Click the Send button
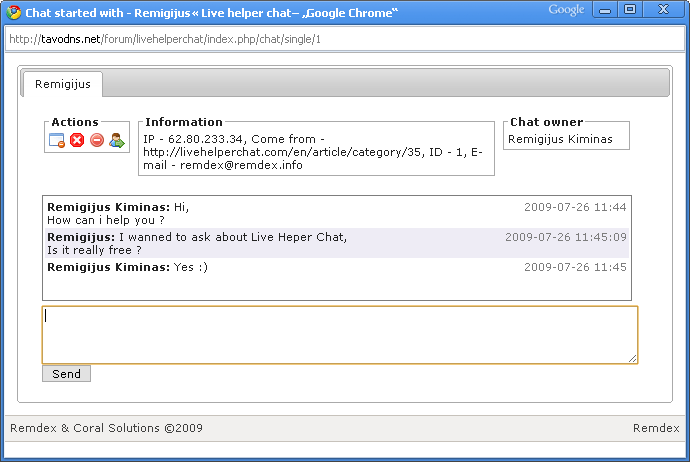Screen dimensions: 690x462 (66, 374)
